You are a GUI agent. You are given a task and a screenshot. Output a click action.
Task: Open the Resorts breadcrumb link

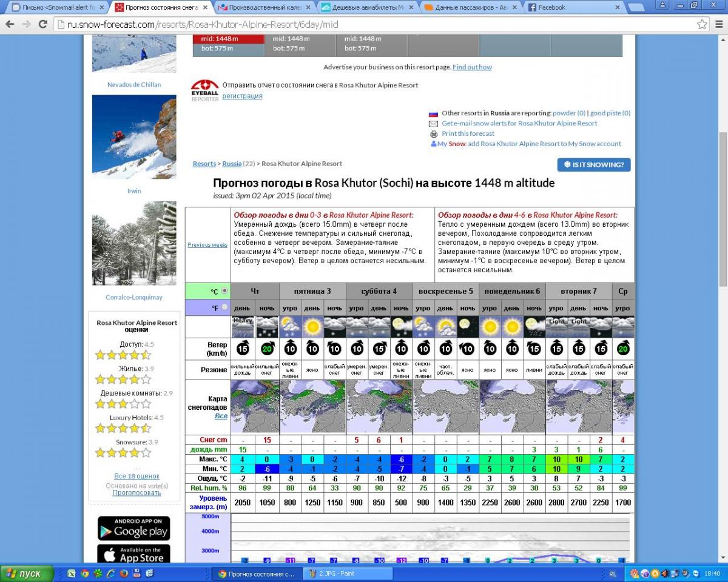click(204, 164)
